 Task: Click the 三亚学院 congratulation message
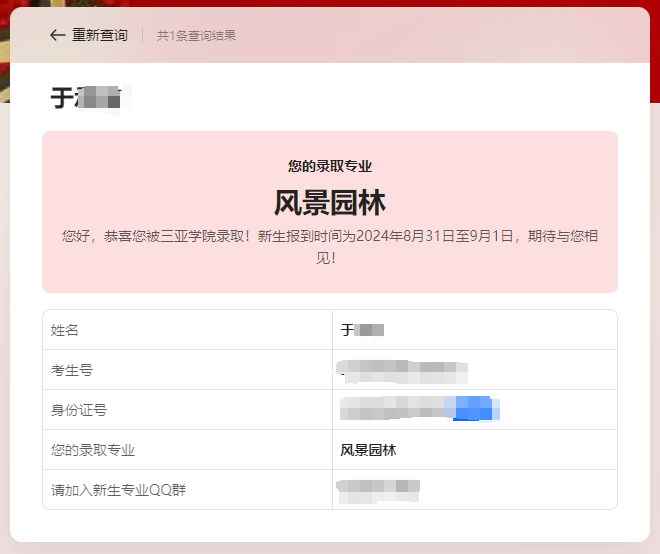[x=329, y=246]
